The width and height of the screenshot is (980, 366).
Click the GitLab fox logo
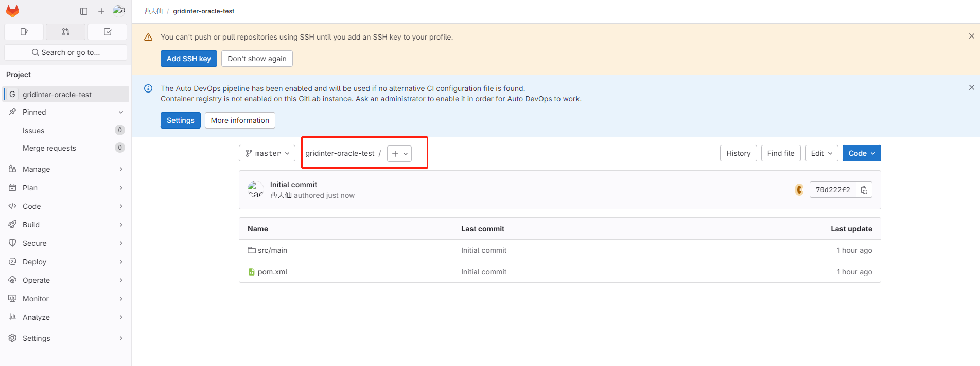click(x=13, y=11)
